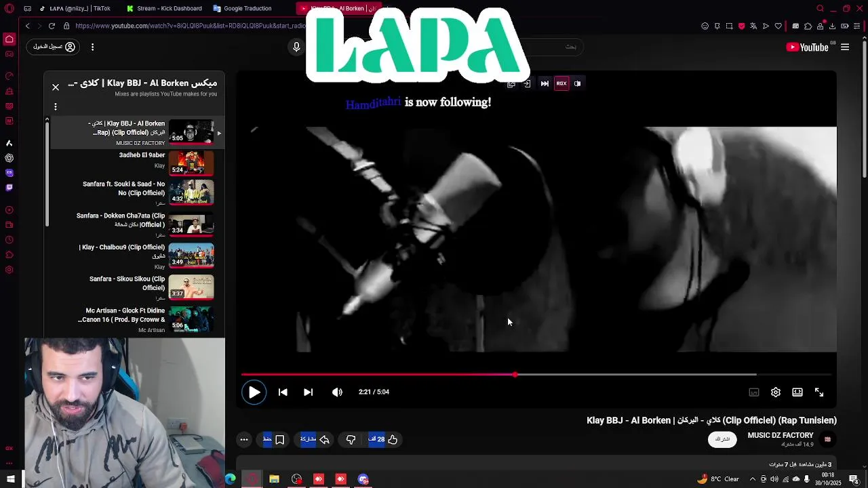
Task: Open Microsoft Edge from taskbar
Action: pyautogui.click(x=231, y=479)
